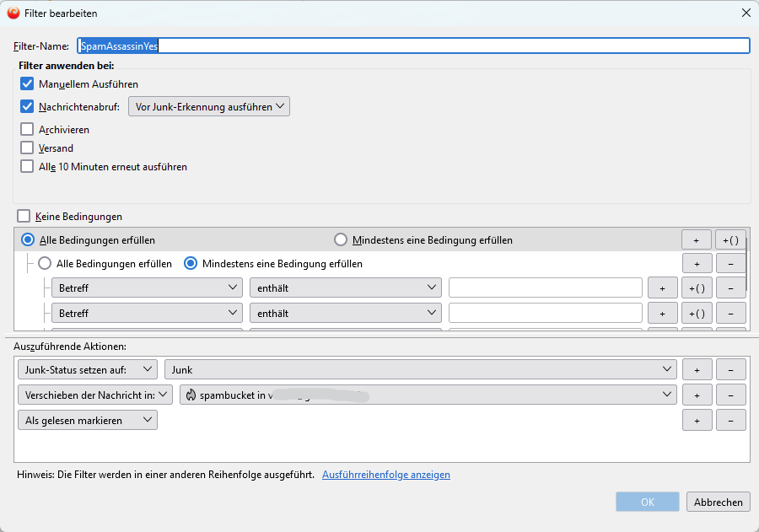This screenshot has width=759, height=532.
Task: Open the spambucket target folder dropdown
Action: pyautogui.click(x=428, y=395)
